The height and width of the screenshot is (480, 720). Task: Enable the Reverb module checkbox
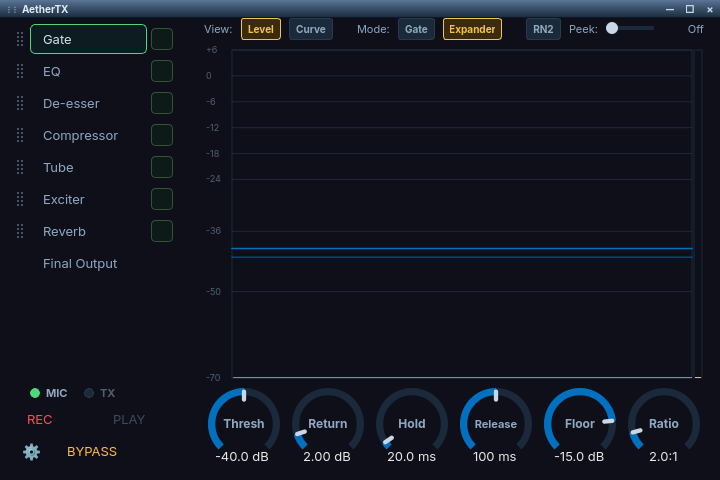click(x=162, y=231)
